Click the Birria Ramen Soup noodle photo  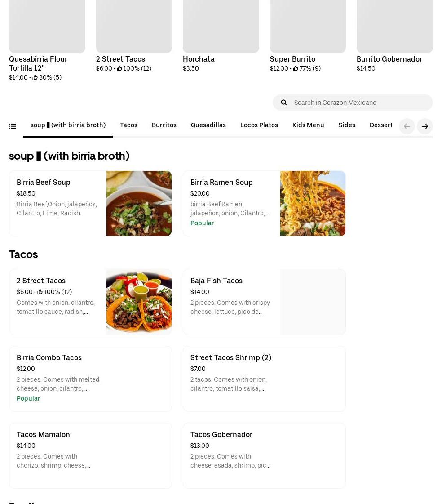[313, 204]
